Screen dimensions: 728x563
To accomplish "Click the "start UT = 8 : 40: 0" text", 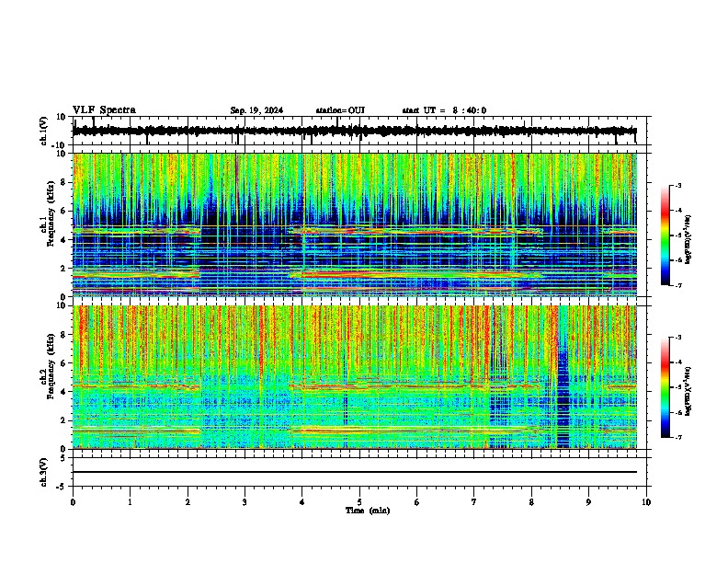I will [444, 110].
